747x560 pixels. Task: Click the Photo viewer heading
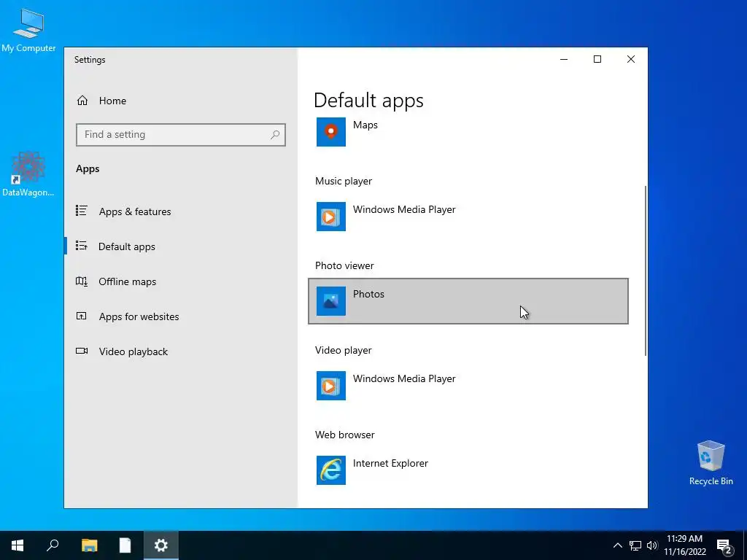point(344,265)
